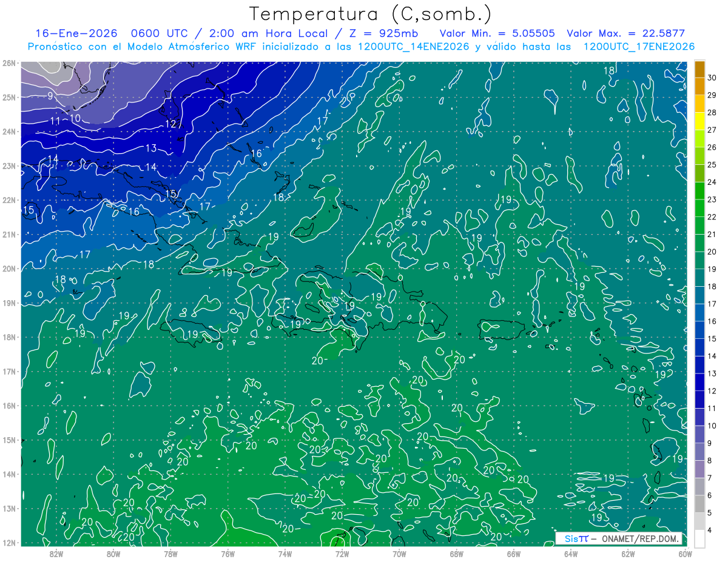Click the latitude axis label '17N'
728x562 pixels.
tap(9, 371)
